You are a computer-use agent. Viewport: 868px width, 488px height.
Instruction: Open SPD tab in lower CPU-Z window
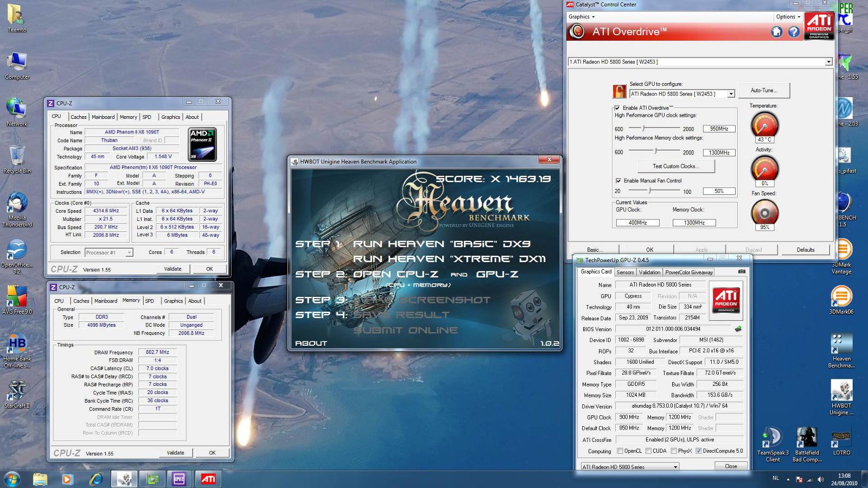tap(150, 301)
